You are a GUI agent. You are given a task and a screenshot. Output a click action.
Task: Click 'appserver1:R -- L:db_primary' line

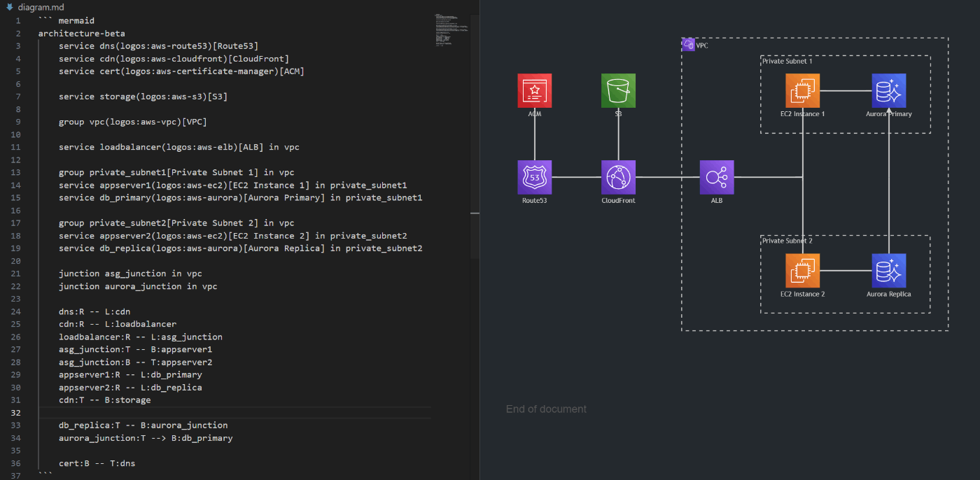pos(130,374)
